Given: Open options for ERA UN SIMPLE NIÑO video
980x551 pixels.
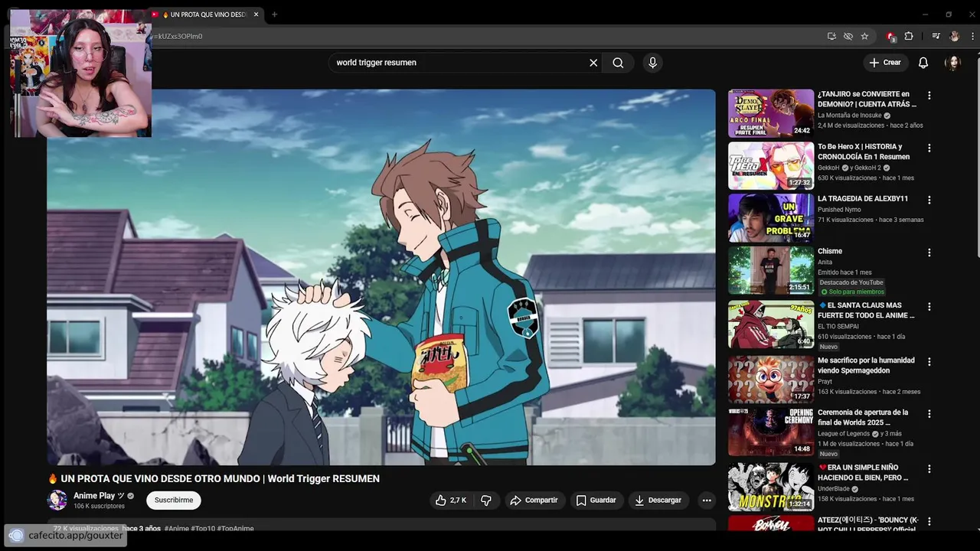Looking at the screenshot, I should (x=929, y=468).
